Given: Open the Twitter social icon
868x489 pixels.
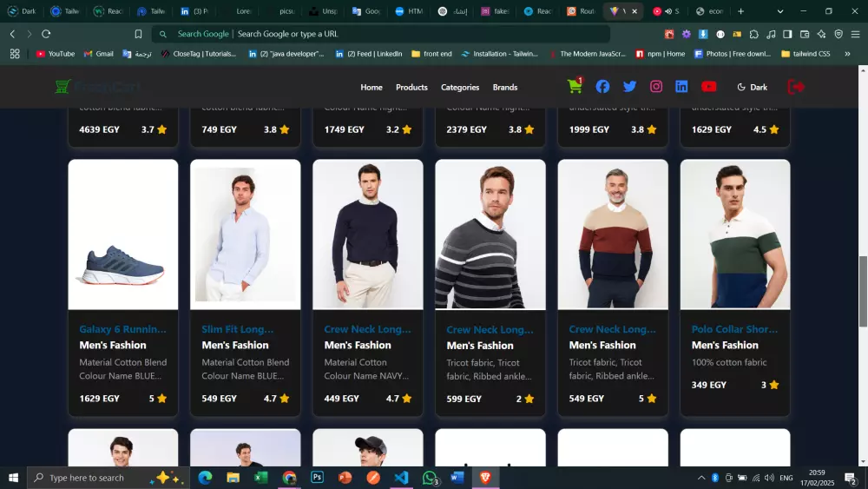Looking at the screenshot, I should click(629, 86).
